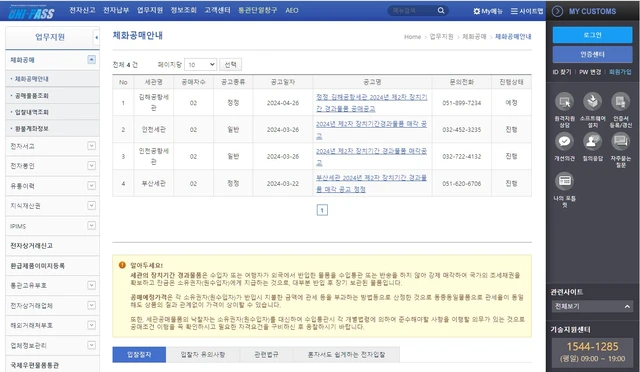Viewport: 640px width, 372px height.
Task: Expand the 업체정보관리 section
Action: coord(91,345)
